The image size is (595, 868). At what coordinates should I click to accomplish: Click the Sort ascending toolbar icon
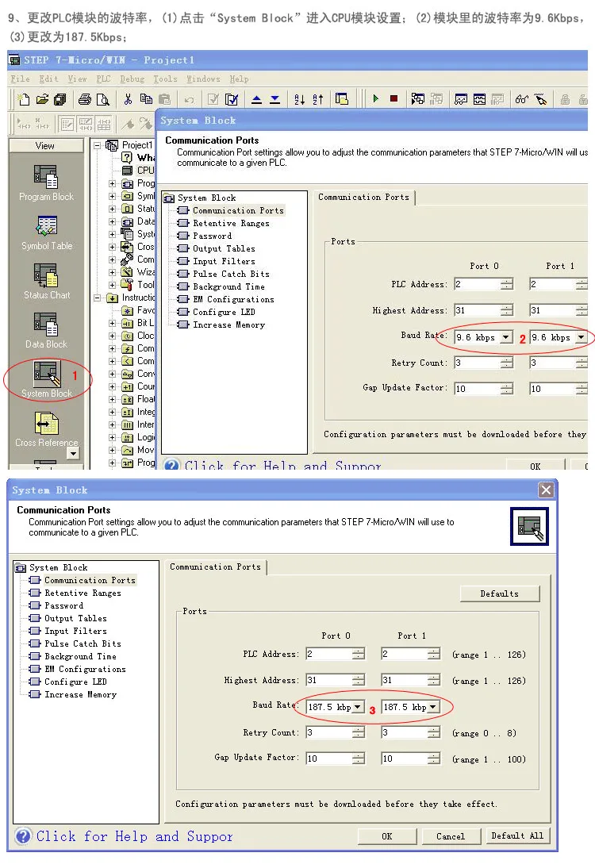tap(299, 100)
